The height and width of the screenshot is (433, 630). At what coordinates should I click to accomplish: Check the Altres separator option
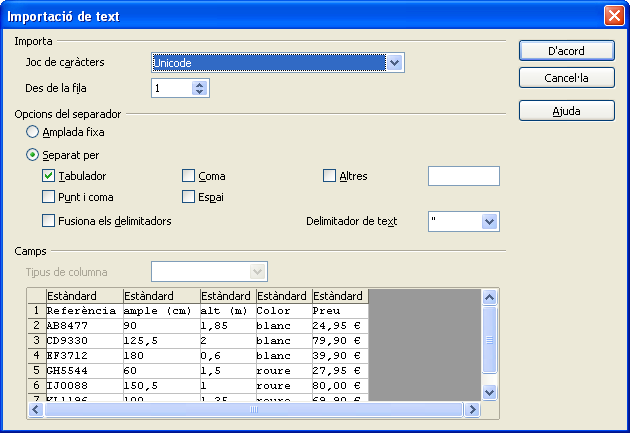330,176
